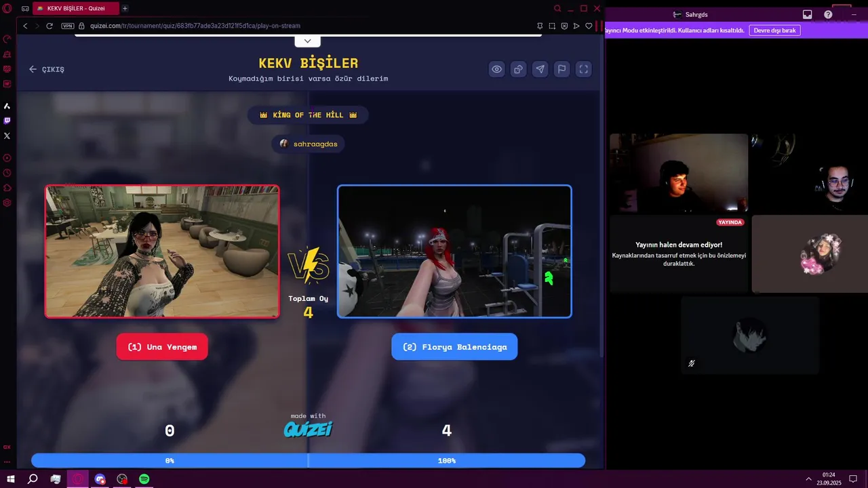Open the sahraagdas creator profile chip
The width and height of the screenshot is (868, 488).
[x=309, y=144]
